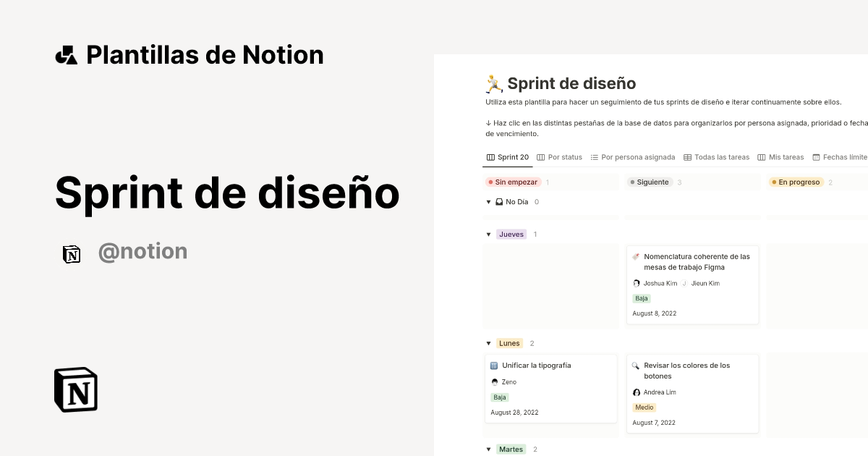Click the inbox icon next to No Dia

click(500, 202)
